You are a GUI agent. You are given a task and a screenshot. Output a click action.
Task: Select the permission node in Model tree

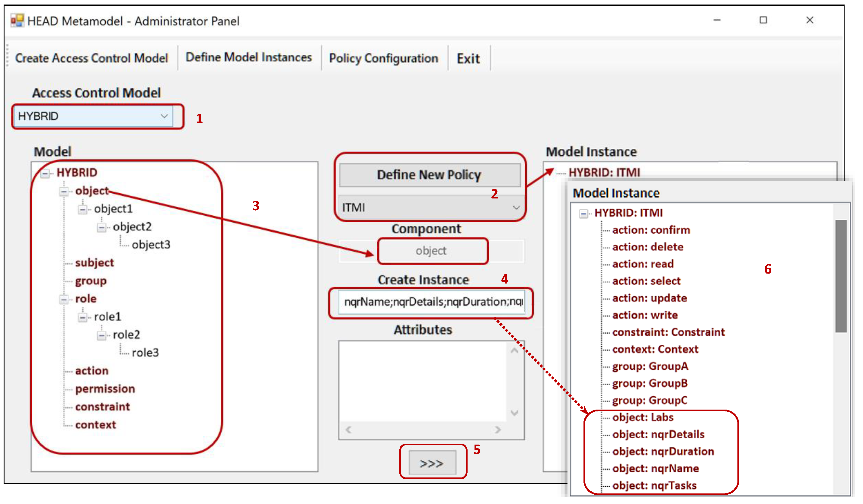(x=105, y=389)
